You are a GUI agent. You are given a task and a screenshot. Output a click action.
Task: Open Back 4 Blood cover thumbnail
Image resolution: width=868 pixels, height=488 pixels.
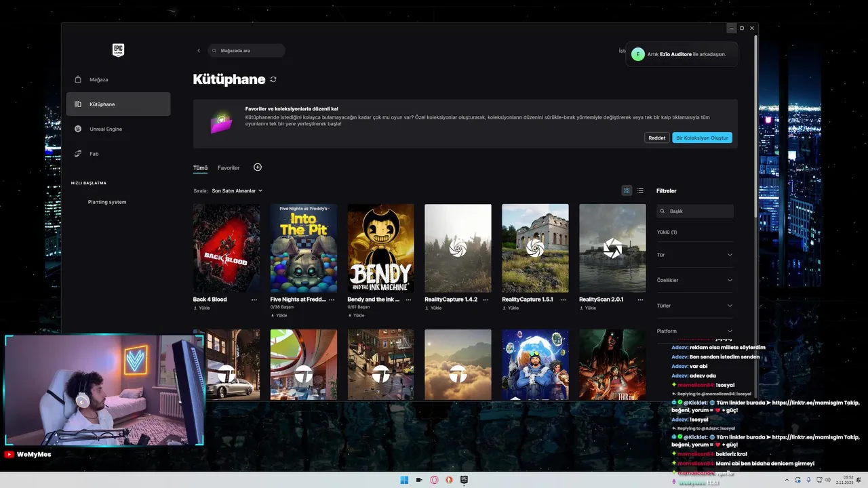(226, 248)
